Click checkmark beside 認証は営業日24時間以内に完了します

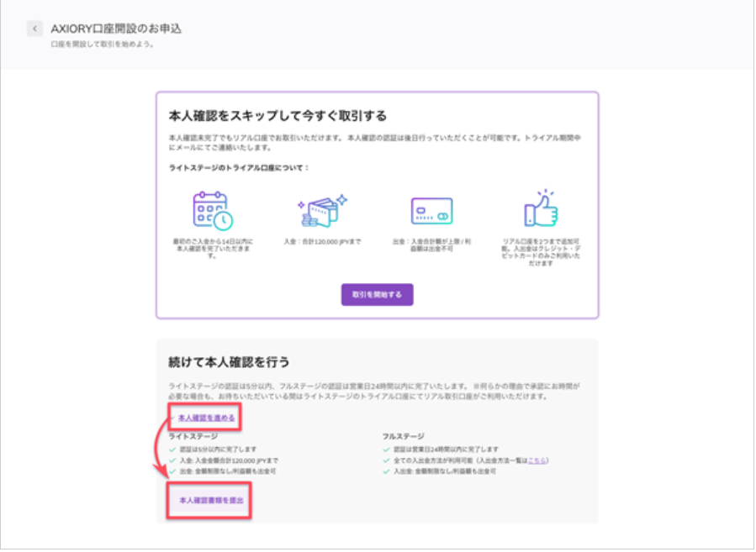(x=384, y=449)
